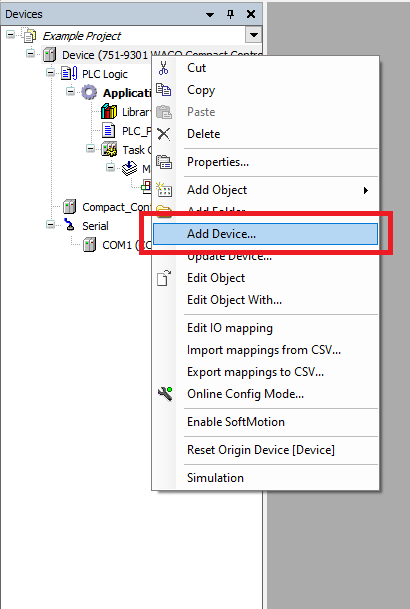Click the Add Object icon
Screen dimensions: 410x609
pos(164,190)
